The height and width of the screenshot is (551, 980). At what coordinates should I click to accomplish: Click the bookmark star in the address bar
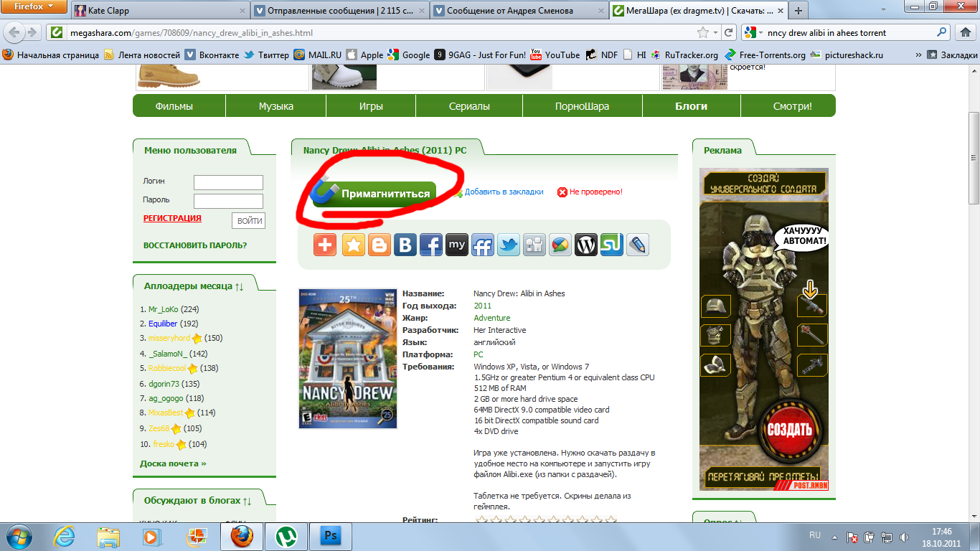coord(703,32)
